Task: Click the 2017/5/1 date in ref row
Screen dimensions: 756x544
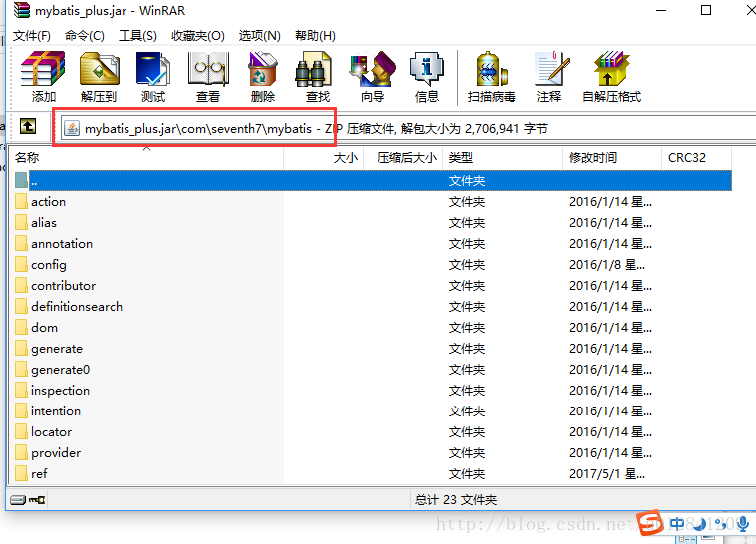Action: point(607,474)
